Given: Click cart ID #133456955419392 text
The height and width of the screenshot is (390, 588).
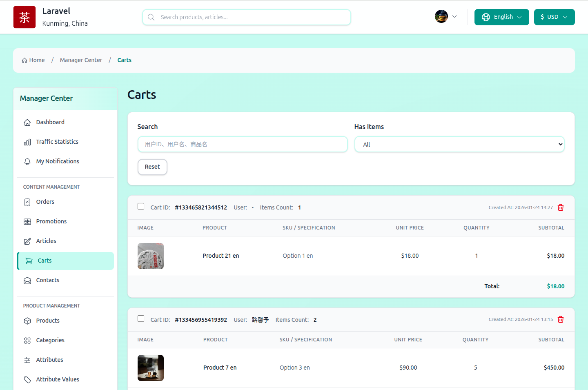Looking at the screenshot, I should [201, 320].
